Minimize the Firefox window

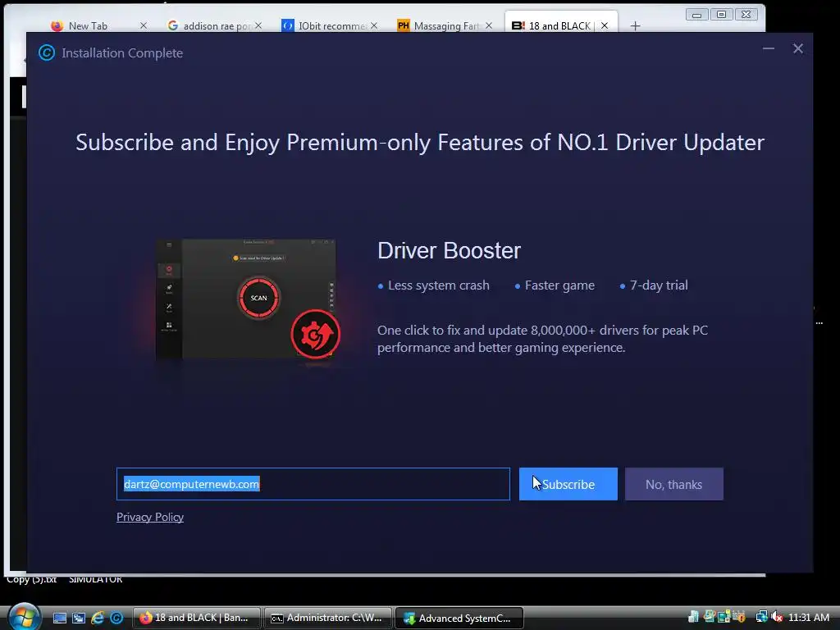pos(696,15)
